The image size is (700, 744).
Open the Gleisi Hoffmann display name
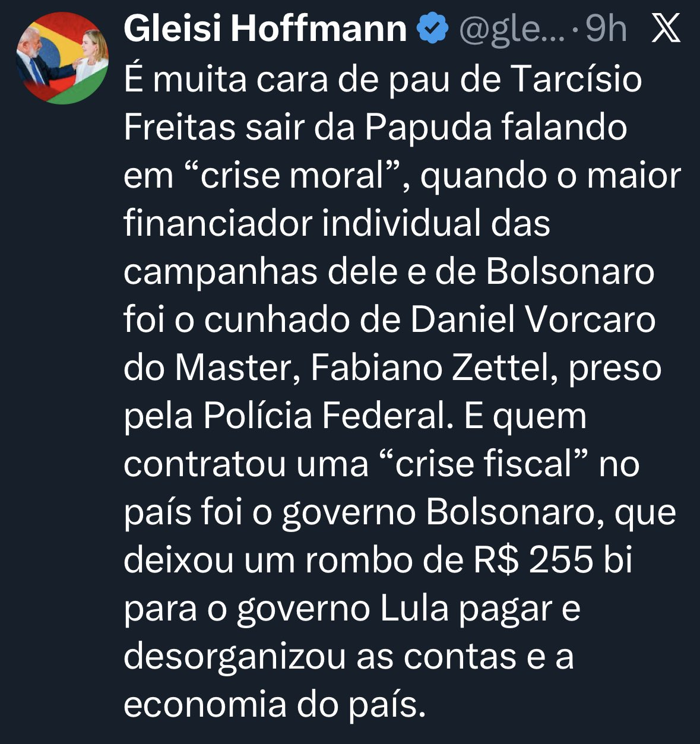pos(265,29)
